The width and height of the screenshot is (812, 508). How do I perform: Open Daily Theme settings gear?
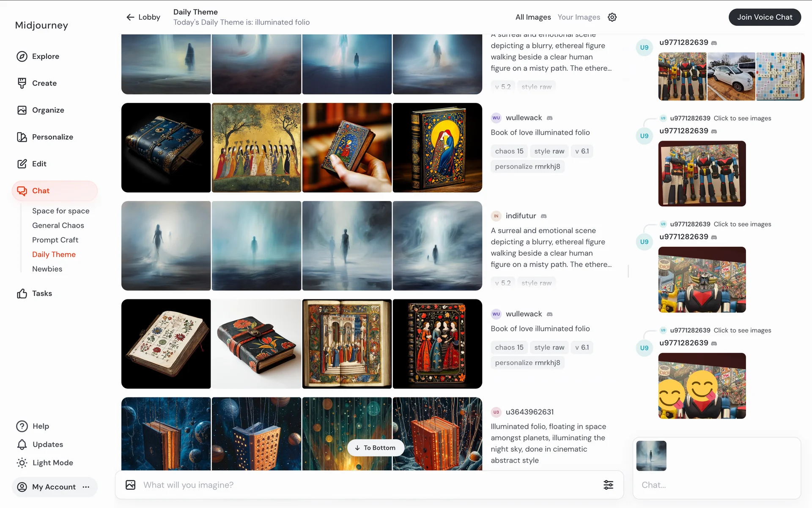pos(612,17)
